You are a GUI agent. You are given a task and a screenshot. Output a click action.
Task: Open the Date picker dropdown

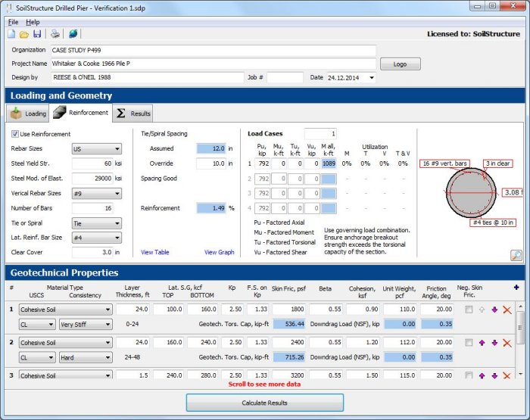[371, 77]
